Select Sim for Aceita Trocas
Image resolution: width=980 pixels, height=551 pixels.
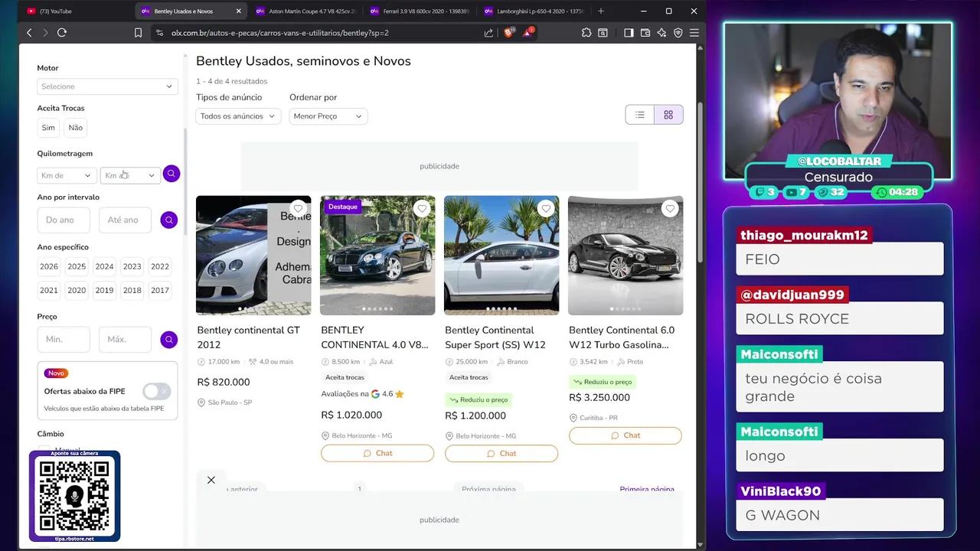click(48, 128)
